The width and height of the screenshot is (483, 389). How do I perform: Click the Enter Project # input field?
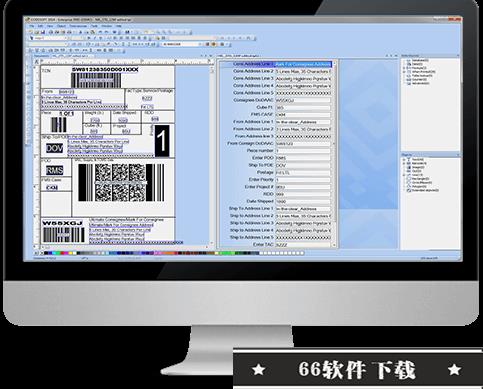tap(303, 187)
